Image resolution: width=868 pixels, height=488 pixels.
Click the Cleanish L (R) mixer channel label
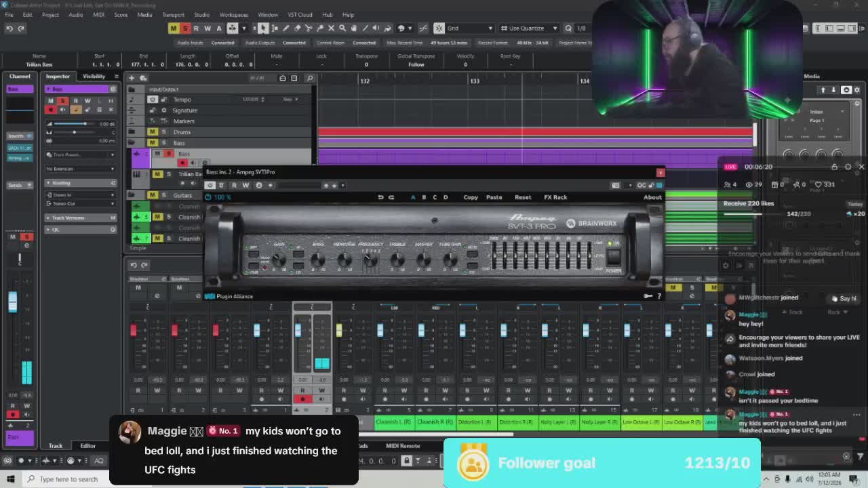click(393, 422)
